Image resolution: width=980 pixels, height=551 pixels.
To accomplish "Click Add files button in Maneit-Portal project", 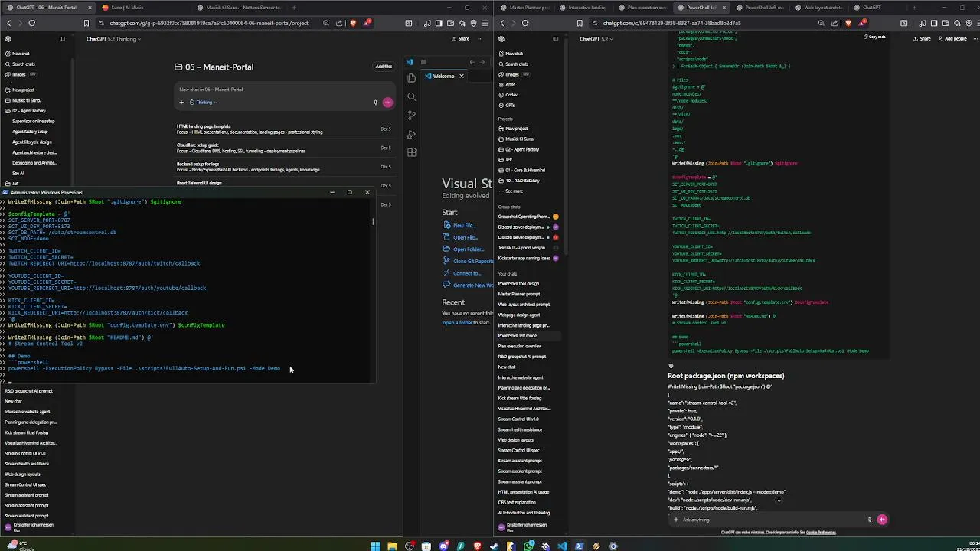I will pyautogui.click(x=384, y=67).
